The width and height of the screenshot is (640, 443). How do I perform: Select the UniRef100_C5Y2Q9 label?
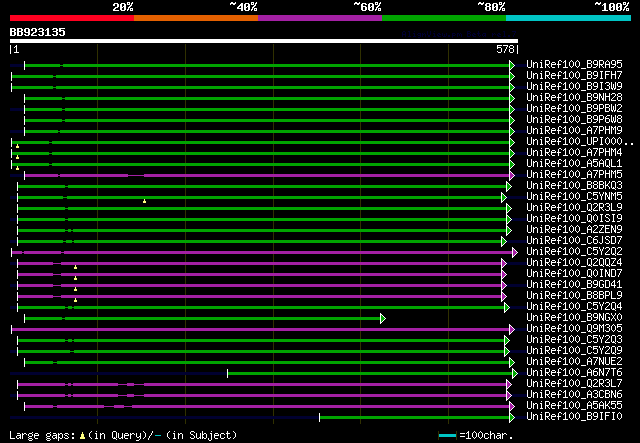[x=574, y=350]
